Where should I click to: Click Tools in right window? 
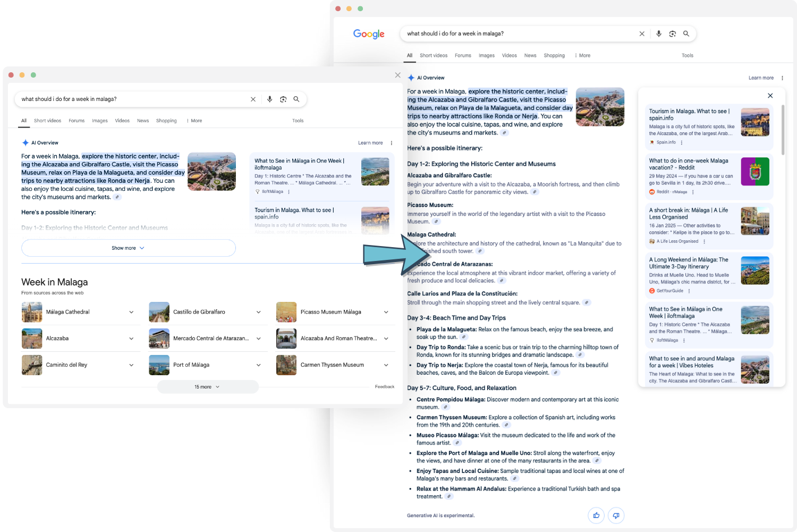(x=688, y=55)
